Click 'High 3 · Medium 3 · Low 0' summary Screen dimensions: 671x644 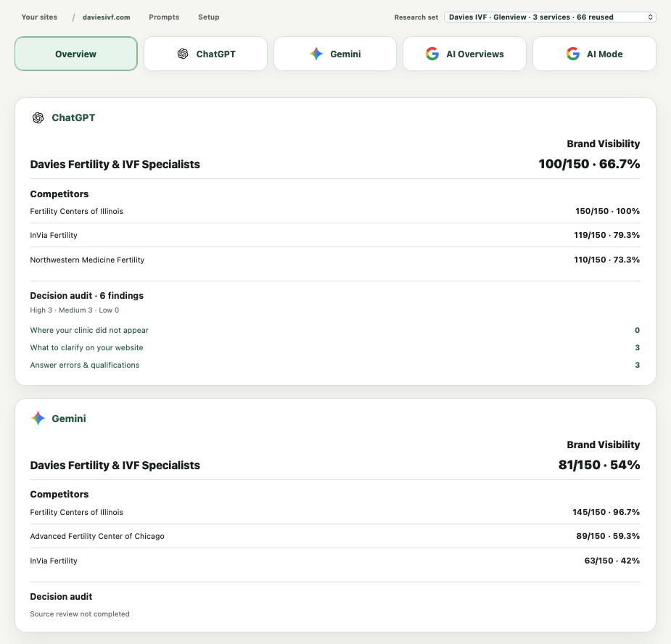75,310
